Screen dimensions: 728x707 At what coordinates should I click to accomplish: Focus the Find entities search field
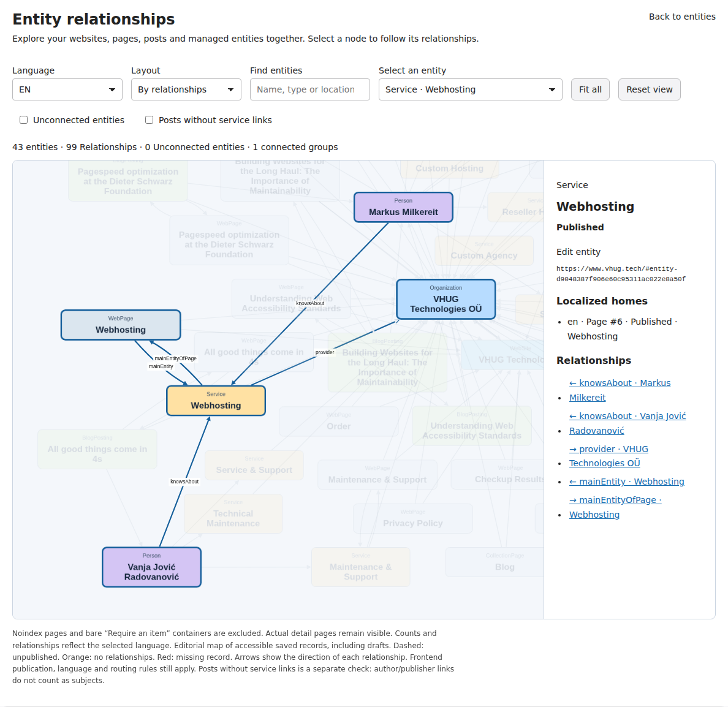pyautogui.click(x=310, y=89)
